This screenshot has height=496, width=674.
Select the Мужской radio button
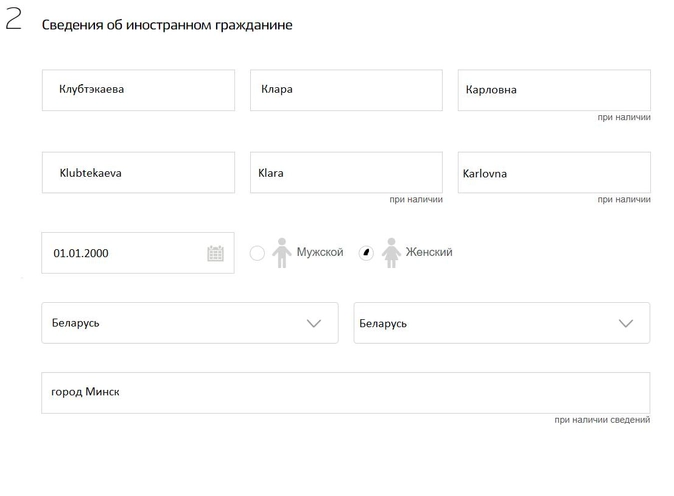click(257, 253)
